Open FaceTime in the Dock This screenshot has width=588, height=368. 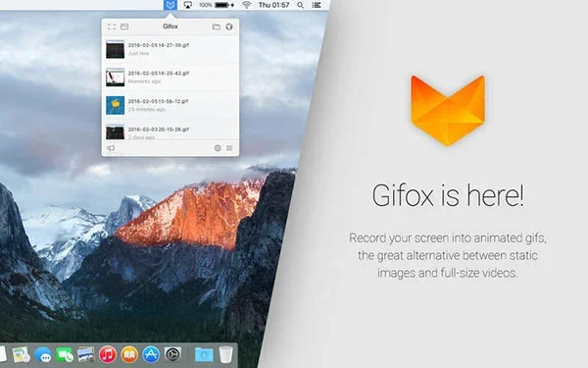[65, 354]
